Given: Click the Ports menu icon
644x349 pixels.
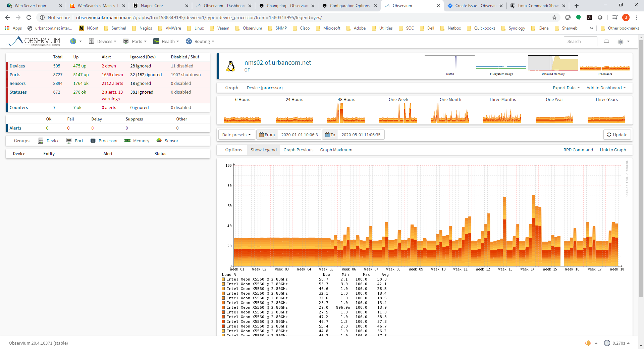Looking at the screenshot, I should tap(126, 41).
